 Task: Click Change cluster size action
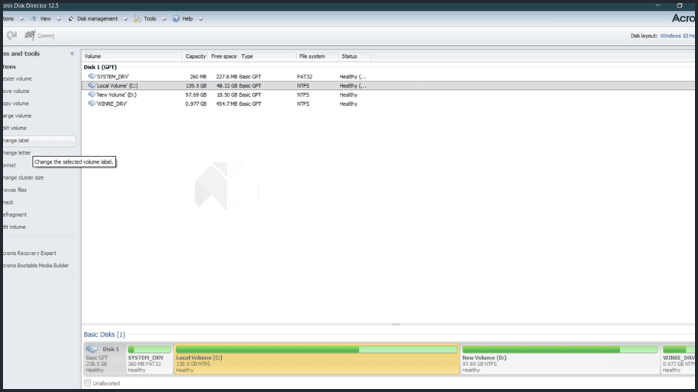coord(23,178)
